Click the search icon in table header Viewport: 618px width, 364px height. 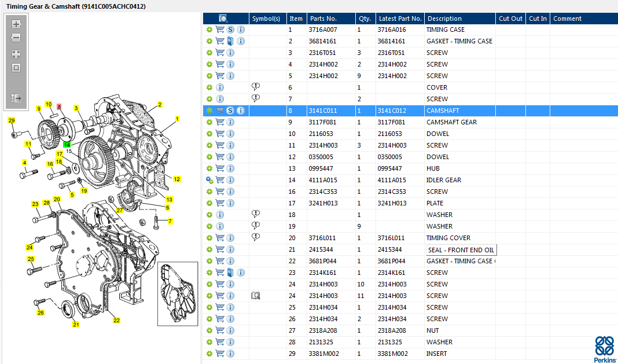pyautogui.click(x=223, y=19)
